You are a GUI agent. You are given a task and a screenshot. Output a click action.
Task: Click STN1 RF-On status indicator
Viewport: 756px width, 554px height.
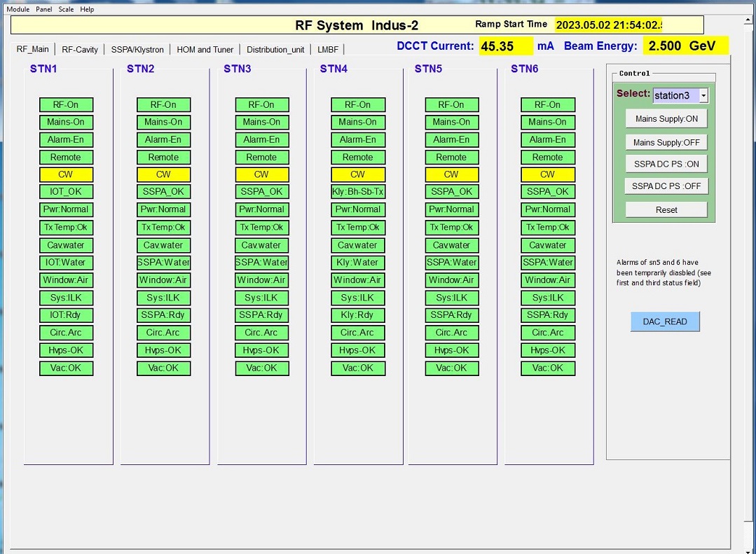pos(66,104)
